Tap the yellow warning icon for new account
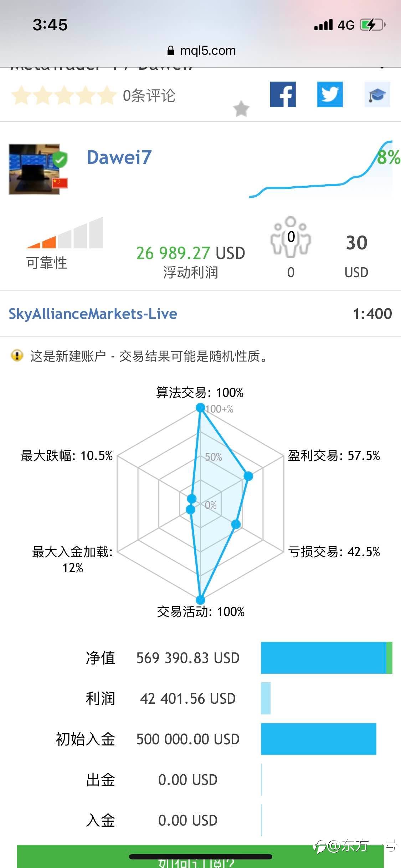 (17, 356)
